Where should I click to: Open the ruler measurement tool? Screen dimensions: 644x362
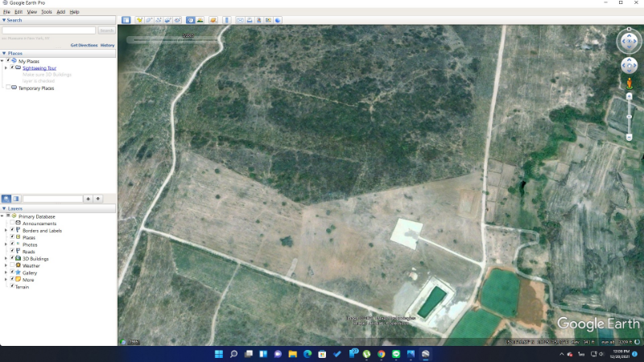tap(226, 19)
